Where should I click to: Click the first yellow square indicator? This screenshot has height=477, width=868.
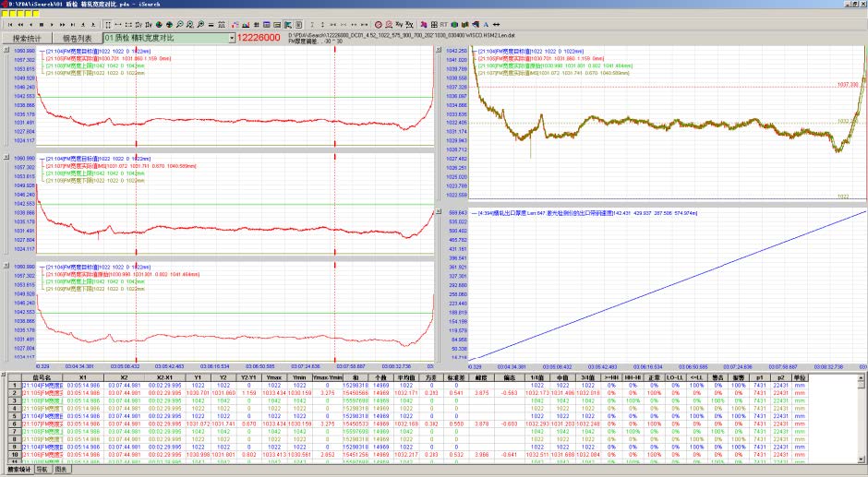pyautogui.click(x=5, y=14)
